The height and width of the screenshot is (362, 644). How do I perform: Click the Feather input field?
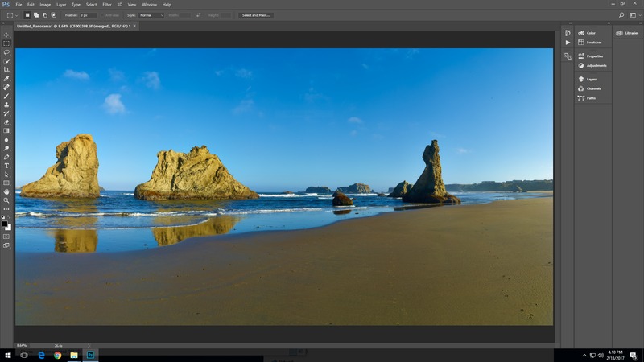87,14
